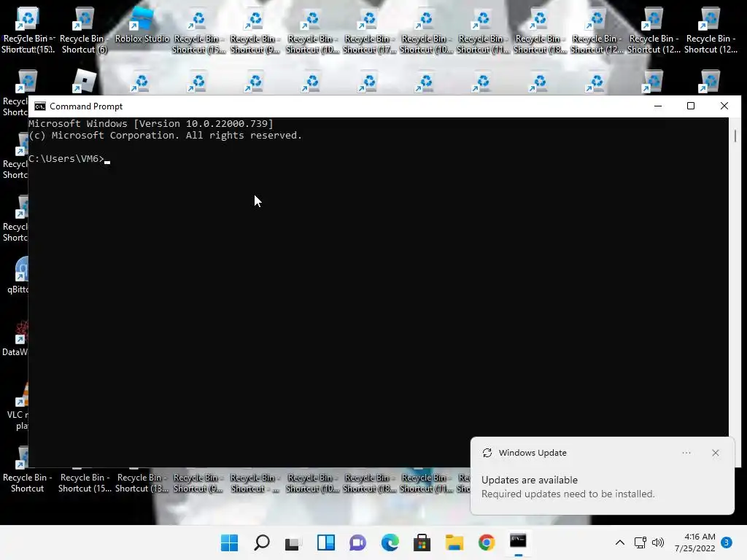Select the qBittorrent desktop shortcut
The height and width of the screenshot is (560, 747).
(x=18, y=275)
